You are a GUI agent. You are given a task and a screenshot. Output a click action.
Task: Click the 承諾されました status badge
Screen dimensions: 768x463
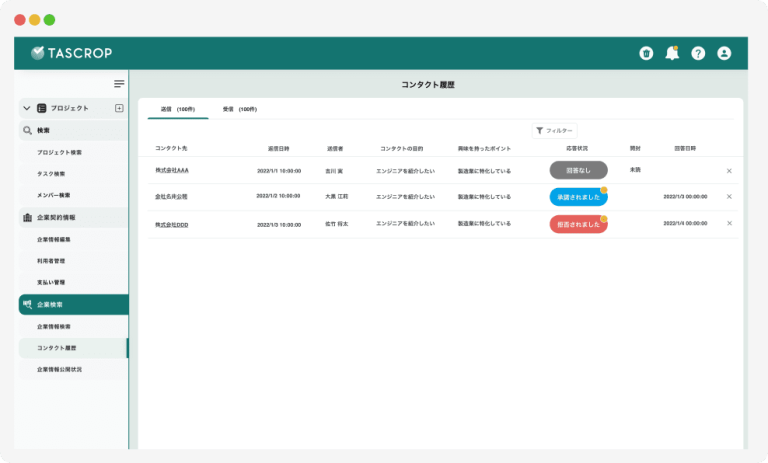[x=578, y=197]
